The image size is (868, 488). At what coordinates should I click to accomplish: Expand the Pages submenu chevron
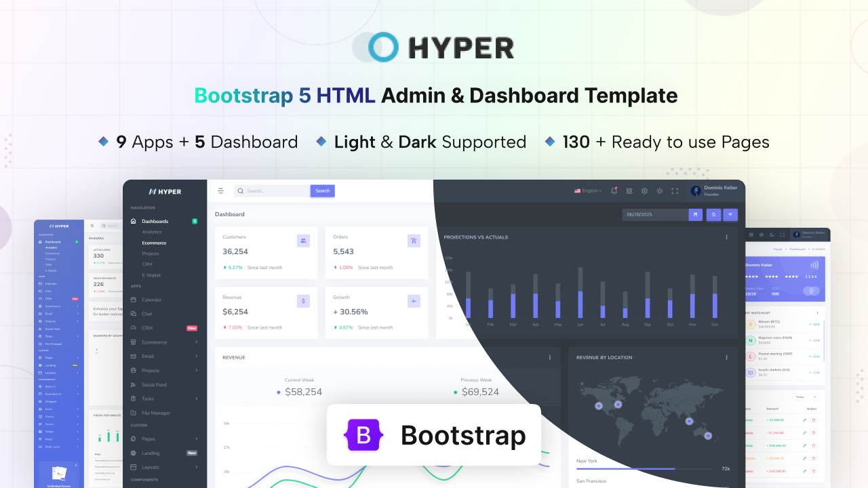[197, 439]
